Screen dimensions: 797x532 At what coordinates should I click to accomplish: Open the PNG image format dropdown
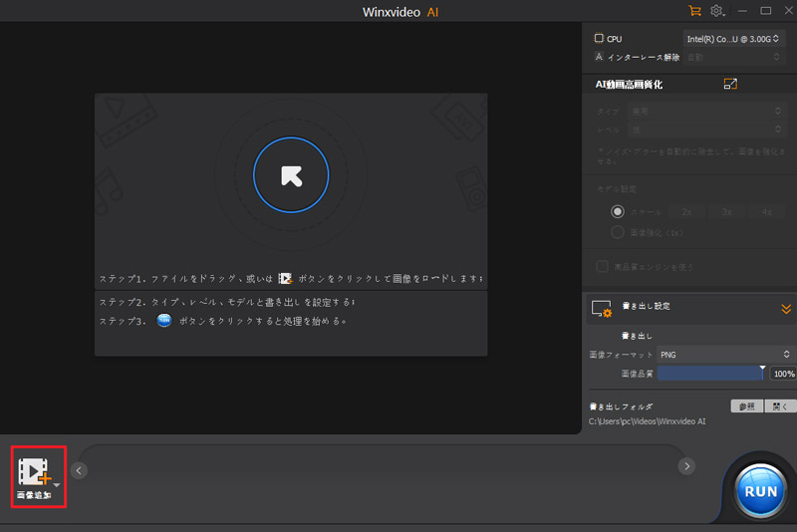coord(725,355)
